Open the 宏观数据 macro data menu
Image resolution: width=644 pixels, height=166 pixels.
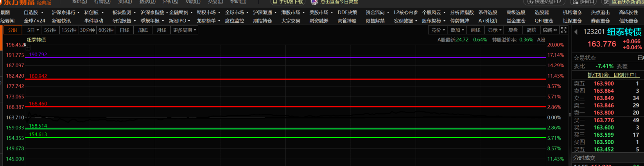click(405, 21)
